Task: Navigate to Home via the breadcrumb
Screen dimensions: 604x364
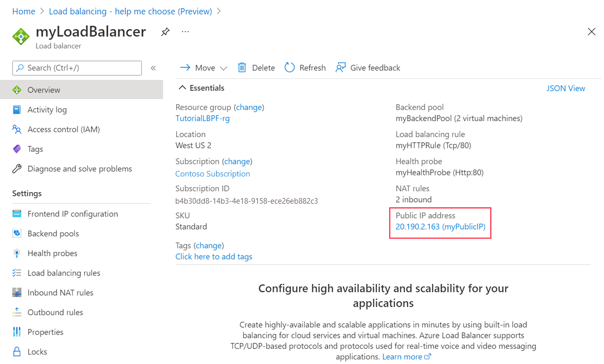Action: [x=24, y=11]
